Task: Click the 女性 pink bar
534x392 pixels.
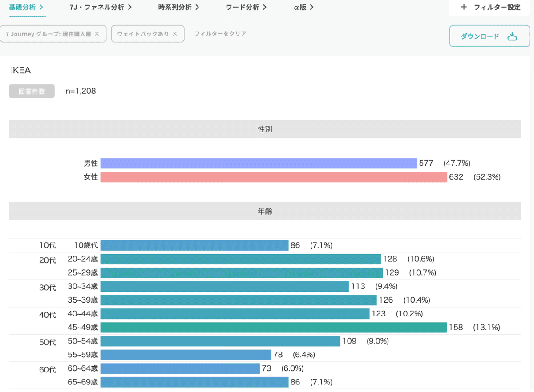Action: 274,177
